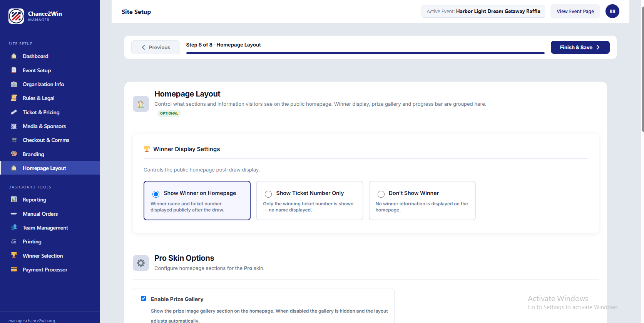Click the Winner Display Settings heading
This screenshot has height=323, width=644.
click(187, 149)
